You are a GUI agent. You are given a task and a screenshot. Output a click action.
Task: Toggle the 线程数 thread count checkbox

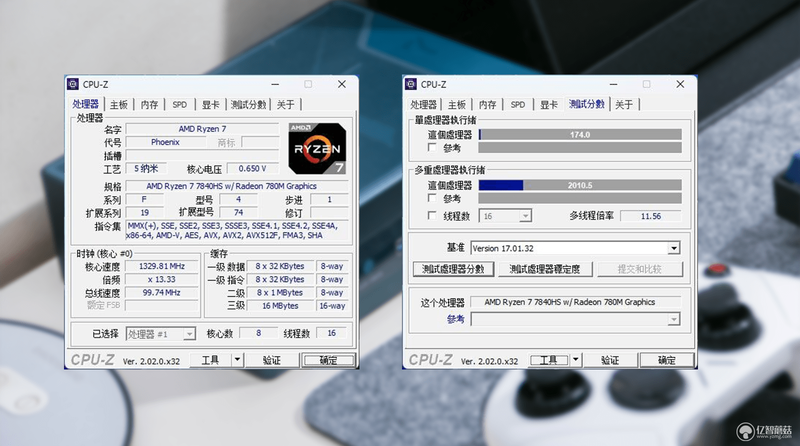point(432,216)
